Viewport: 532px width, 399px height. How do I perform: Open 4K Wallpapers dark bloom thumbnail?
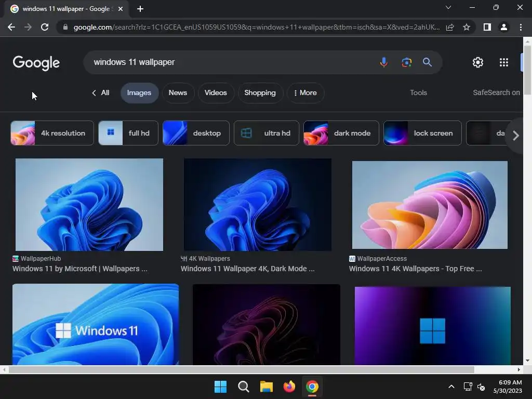[258, 205]
